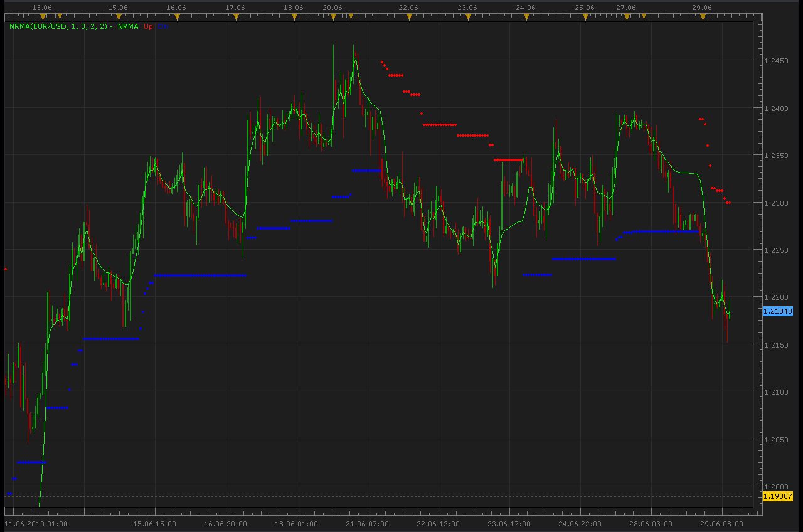Click unlabeled marker between 13.06 and 15.06

click(x=60, y=16)
